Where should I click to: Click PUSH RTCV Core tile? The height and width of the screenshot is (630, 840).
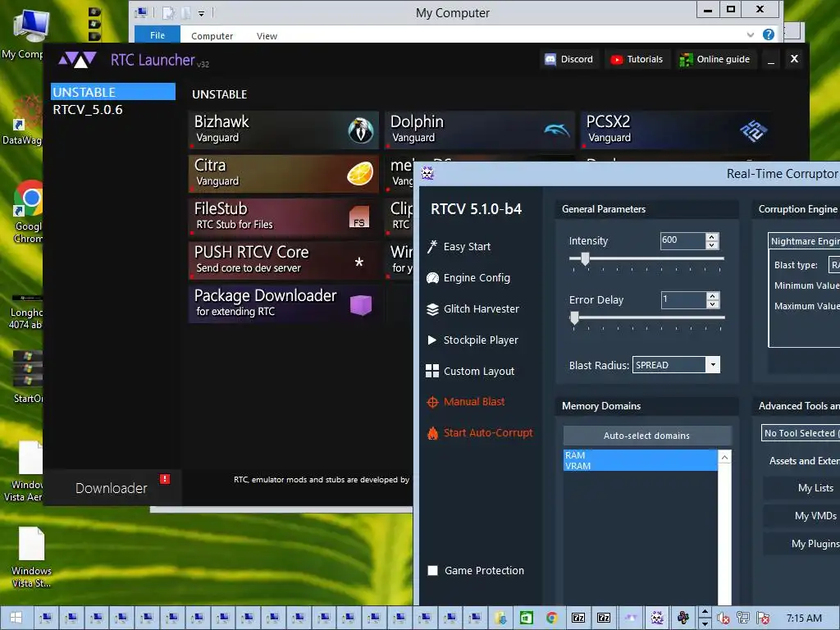click(x=283, y=260)
